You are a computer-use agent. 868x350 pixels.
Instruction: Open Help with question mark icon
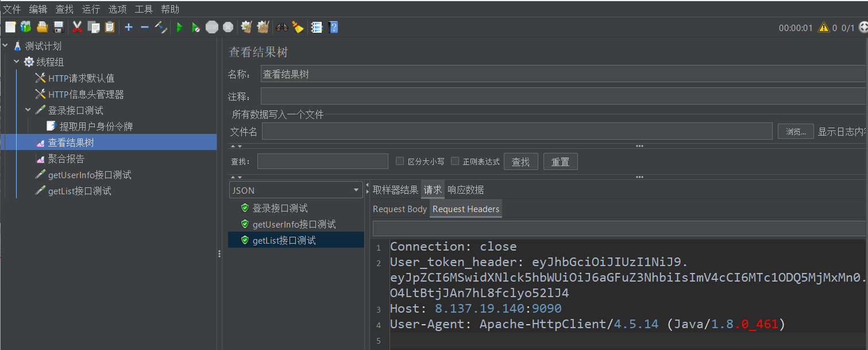pyautogui.click(x=333, y=27)
